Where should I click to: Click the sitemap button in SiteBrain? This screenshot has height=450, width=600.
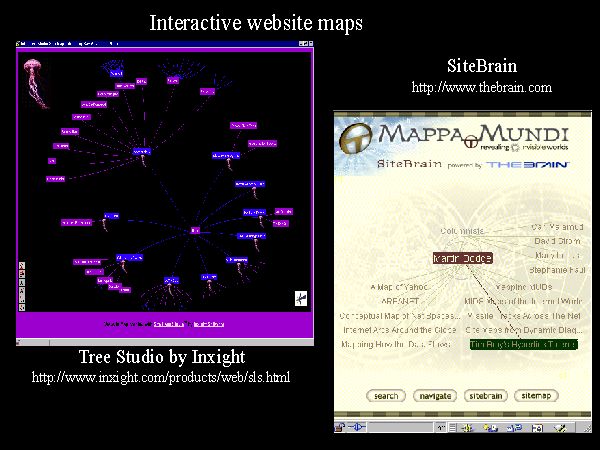point(536,396)
